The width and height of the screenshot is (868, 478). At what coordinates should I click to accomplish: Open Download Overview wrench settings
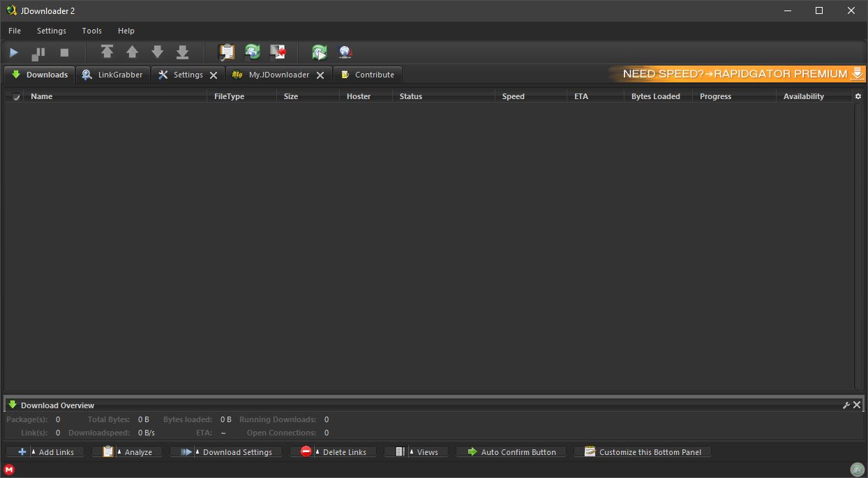pos(846,405)
